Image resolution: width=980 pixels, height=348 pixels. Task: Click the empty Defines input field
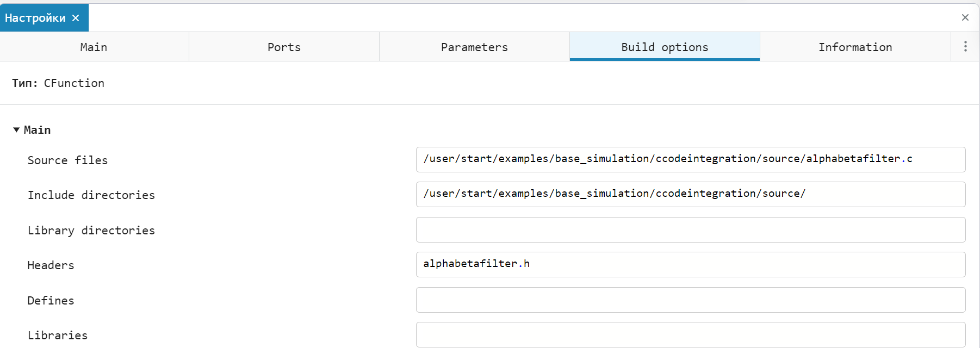(690, 300)
